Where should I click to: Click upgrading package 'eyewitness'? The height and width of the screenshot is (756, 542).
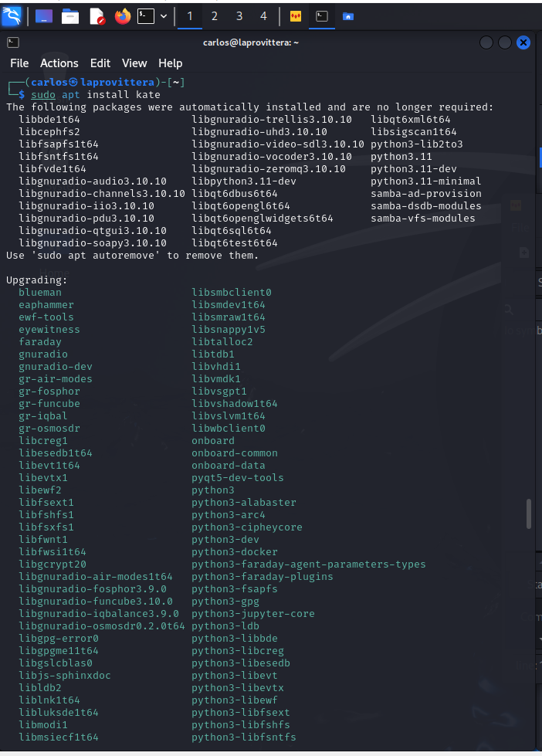(x=49, y=329)
